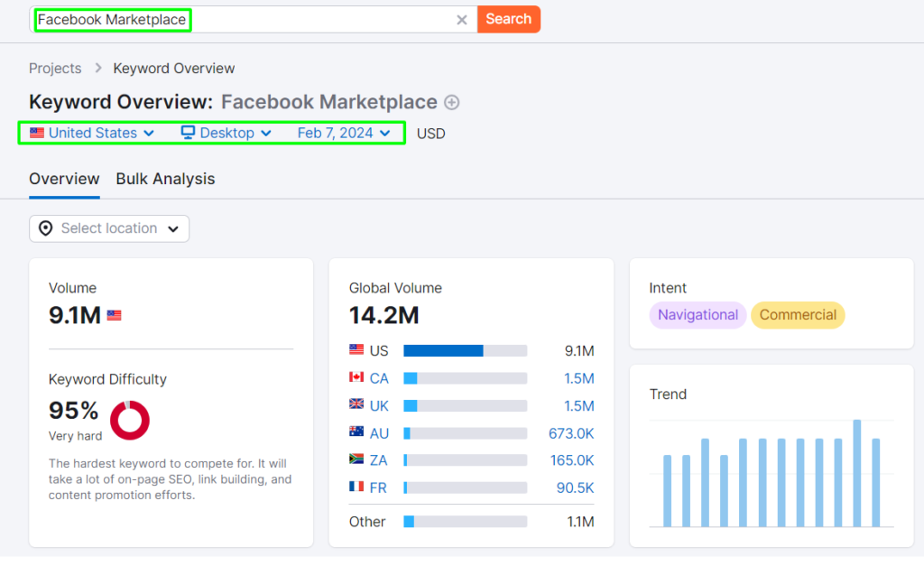Click the South Africa flag icon
Viewport: 924px width, 566px height.
[356, 458]
